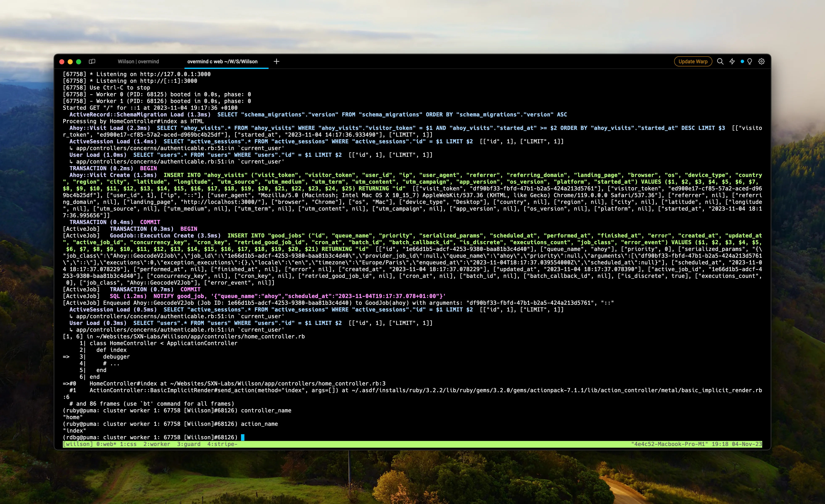Viewport: 825px width, 504px height.
Task: Close the Warp window
Action: 62,62
